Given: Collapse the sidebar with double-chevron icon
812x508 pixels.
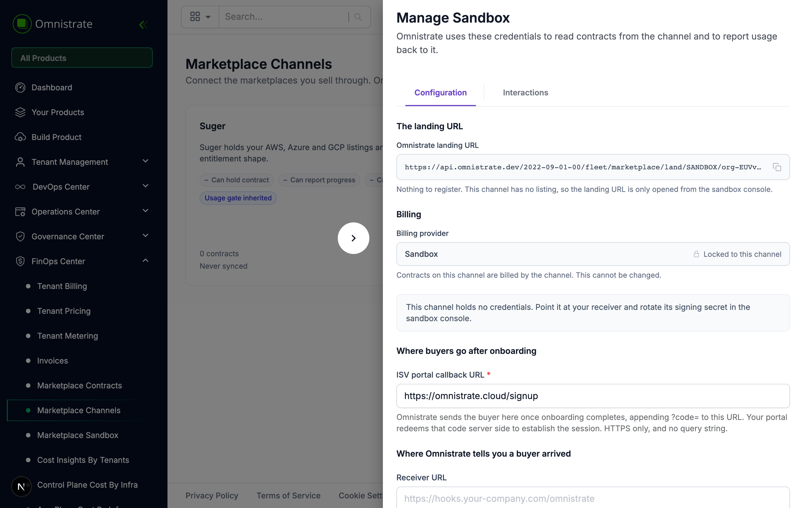Looking at the screenshot, I should [143, 25].
